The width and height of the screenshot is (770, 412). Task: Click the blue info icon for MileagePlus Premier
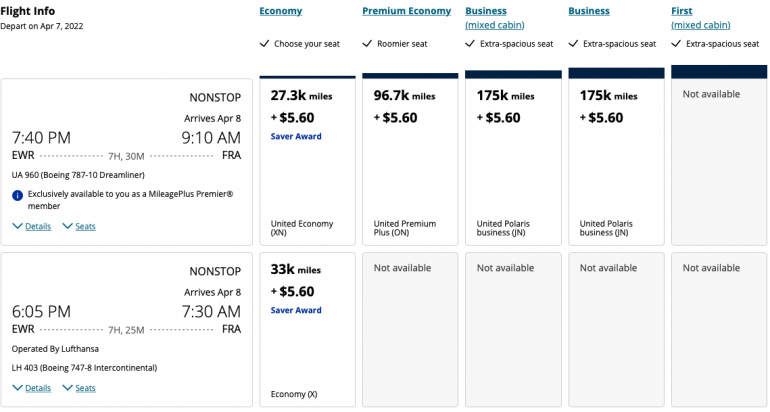pyautogui.click(x=17, y=195)
